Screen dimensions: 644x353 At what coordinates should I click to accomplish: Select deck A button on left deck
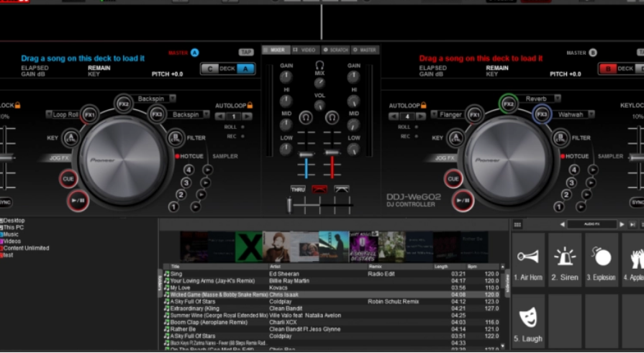[x=245, y=69]
